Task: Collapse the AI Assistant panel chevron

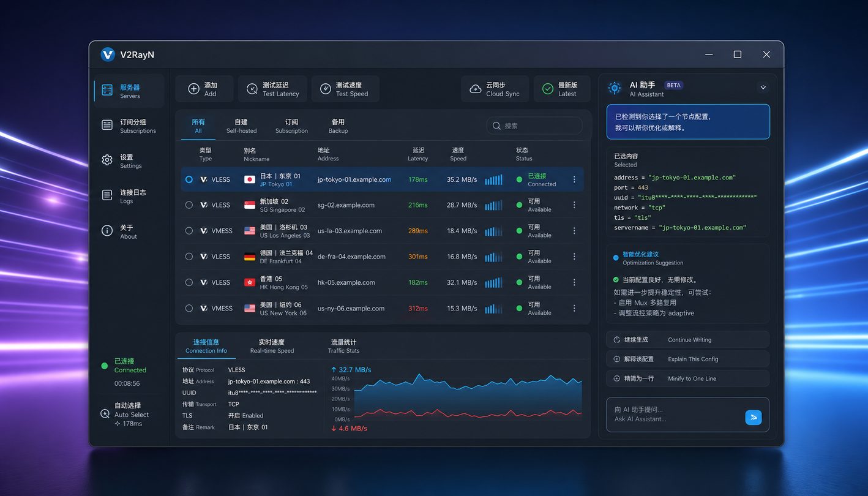Action: [763, 88]
